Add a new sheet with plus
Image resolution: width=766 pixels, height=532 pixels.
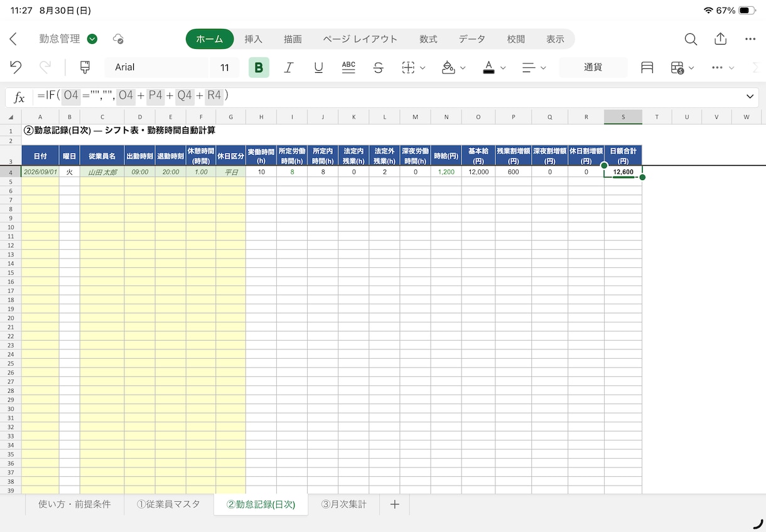394,504
